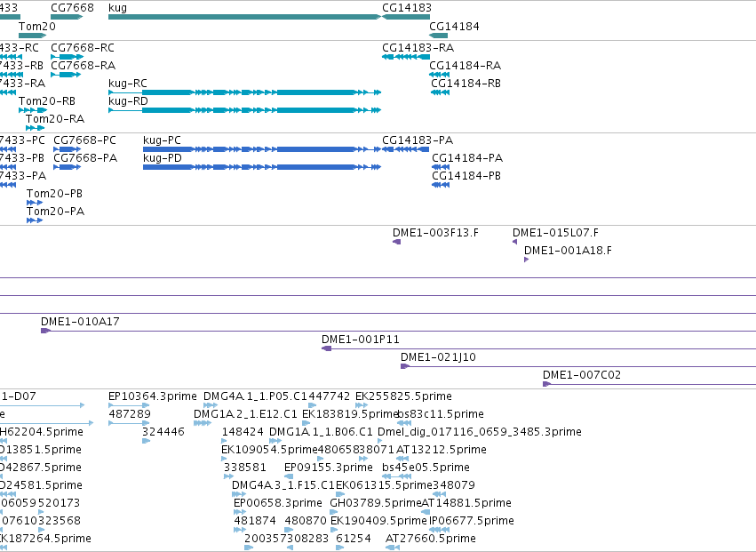Click the DME1-001A18.F BAC end label
Image resolution: width=756 pixels, height=552 pixels.
(x=568, y=251)
